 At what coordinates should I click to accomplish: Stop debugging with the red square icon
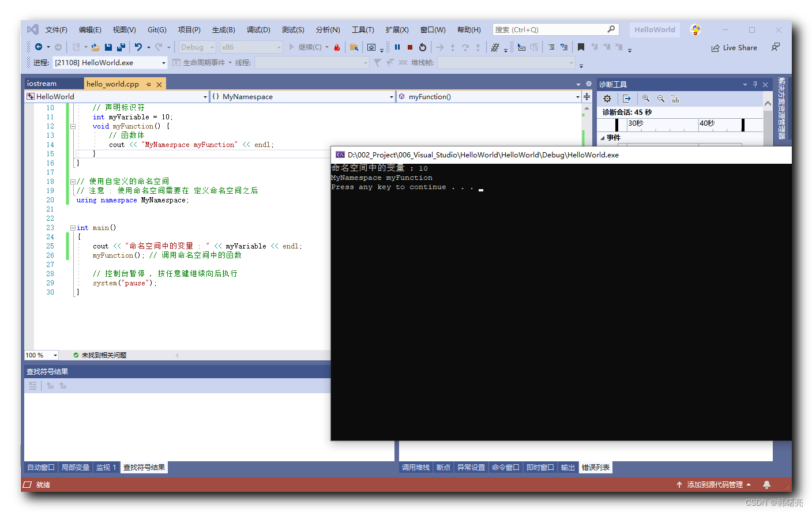tap(410, 47)
